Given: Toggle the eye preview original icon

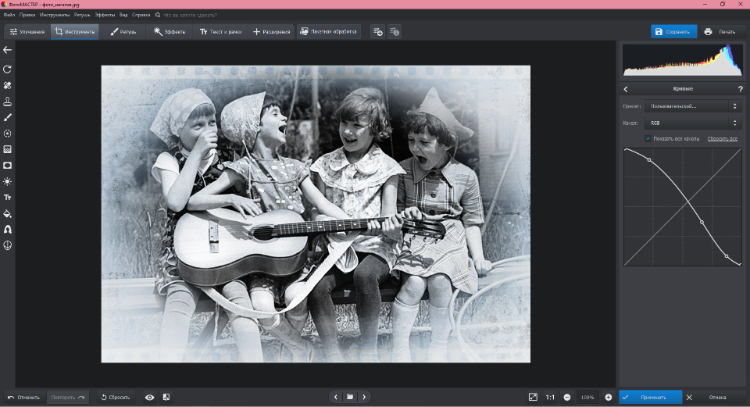Looking at the screenshot, I should click(150, 397).
